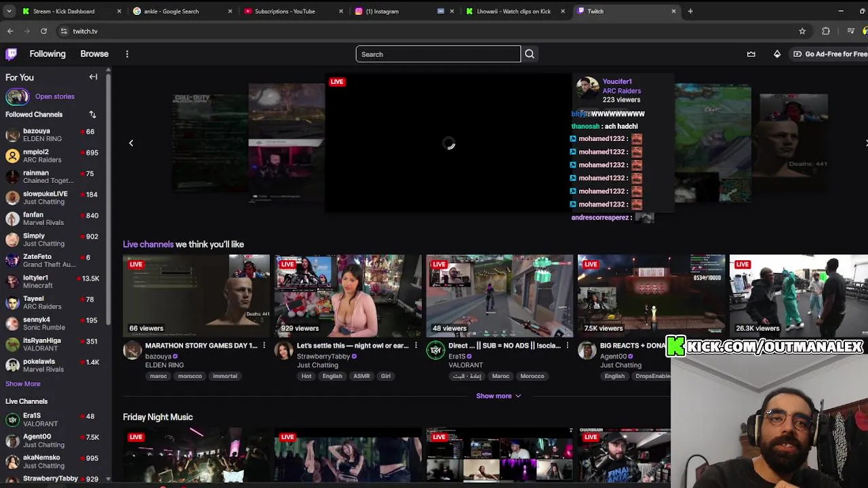This screenshot has width=868, height=488.
Task: Open Era1S VALORANT stream thumbnail
Action: coord(500,296)
